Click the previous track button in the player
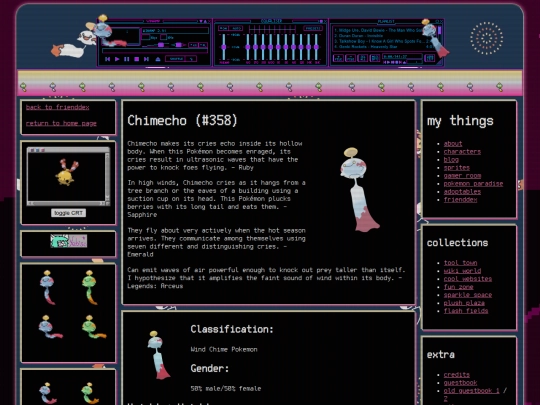The height and width of the screenshot is (405, 540). coord(107,59)
